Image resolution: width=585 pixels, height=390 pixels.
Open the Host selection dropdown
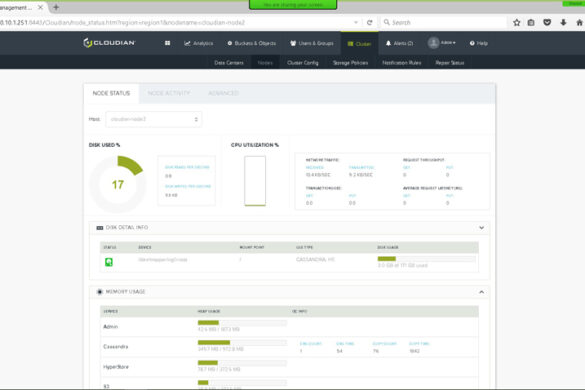tap(154, 119)
